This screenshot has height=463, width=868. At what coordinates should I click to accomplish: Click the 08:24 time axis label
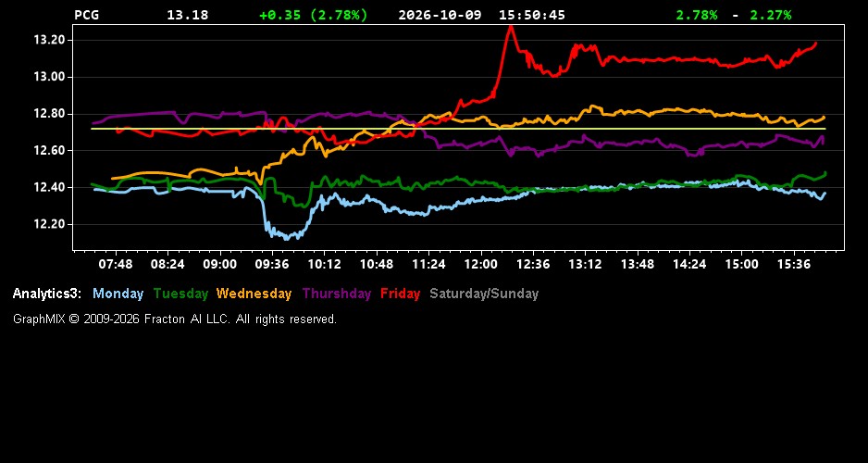coord(167,264)
